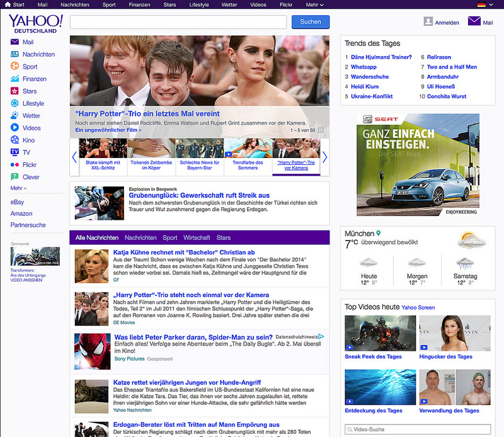504x437 pixels.
Task: Select the Stars tab in news section
Action: (x=224, y=238)
